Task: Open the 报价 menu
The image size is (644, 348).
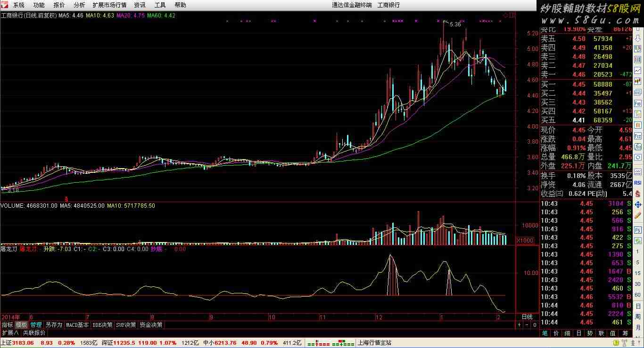Action: point(59,5)
